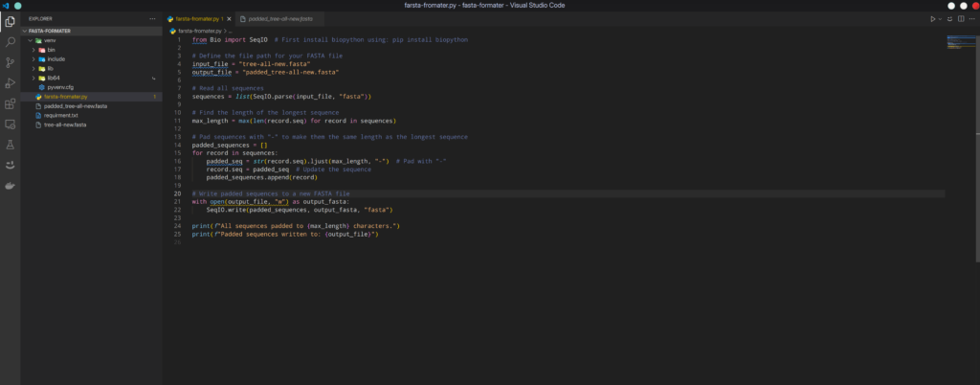The image size is (980, 385).
Task: Expand the include folder chevron
Action: point(33,58)
